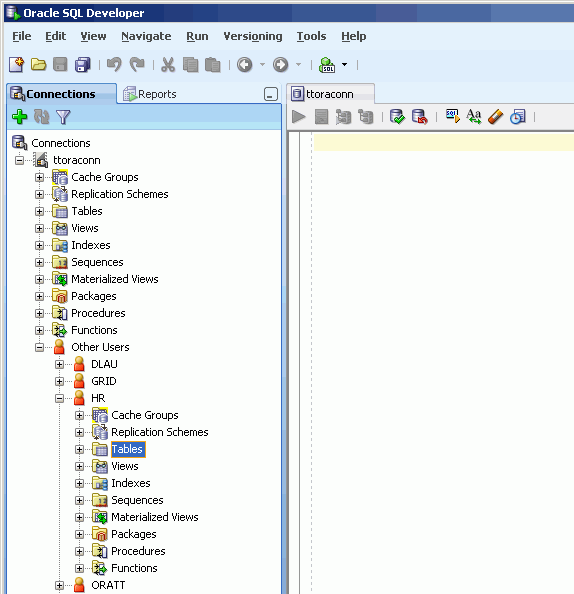Click the Save toolbar icon
This screenshot has height=594, width=574.
(60, 65)
